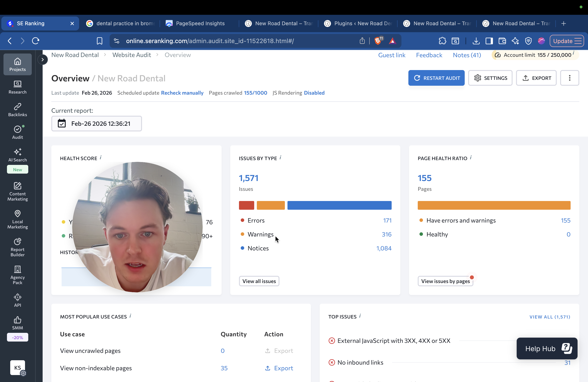
Task: Open AI Search in sidebar
Action: click(17, 155)
